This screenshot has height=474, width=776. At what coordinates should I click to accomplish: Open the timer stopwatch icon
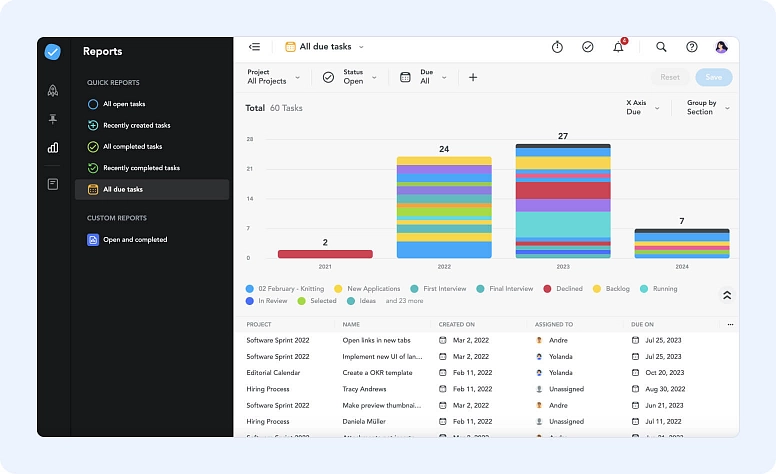point(557,47)
